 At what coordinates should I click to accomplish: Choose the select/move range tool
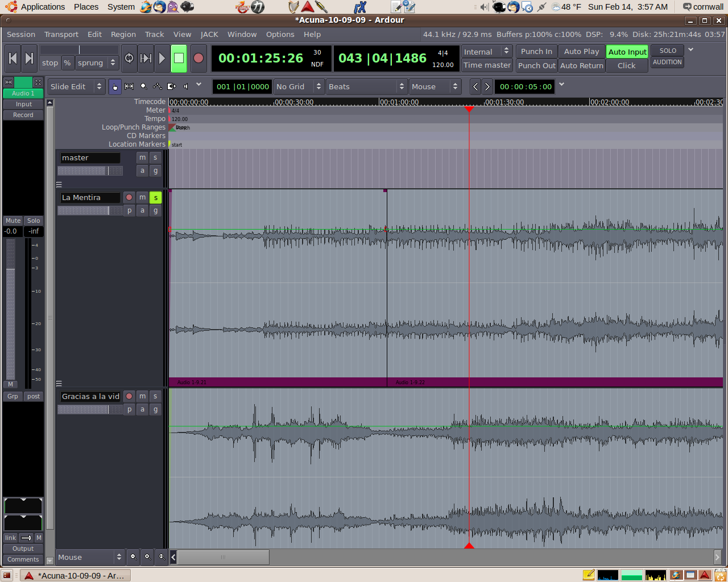(129, 86)
